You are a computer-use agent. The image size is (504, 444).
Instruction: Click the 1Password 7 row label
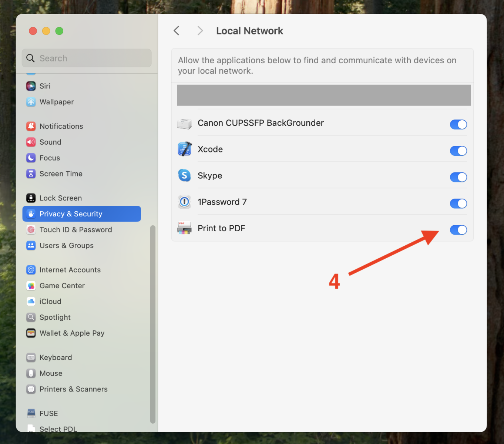pyautogui.click(x=222, y=202)
